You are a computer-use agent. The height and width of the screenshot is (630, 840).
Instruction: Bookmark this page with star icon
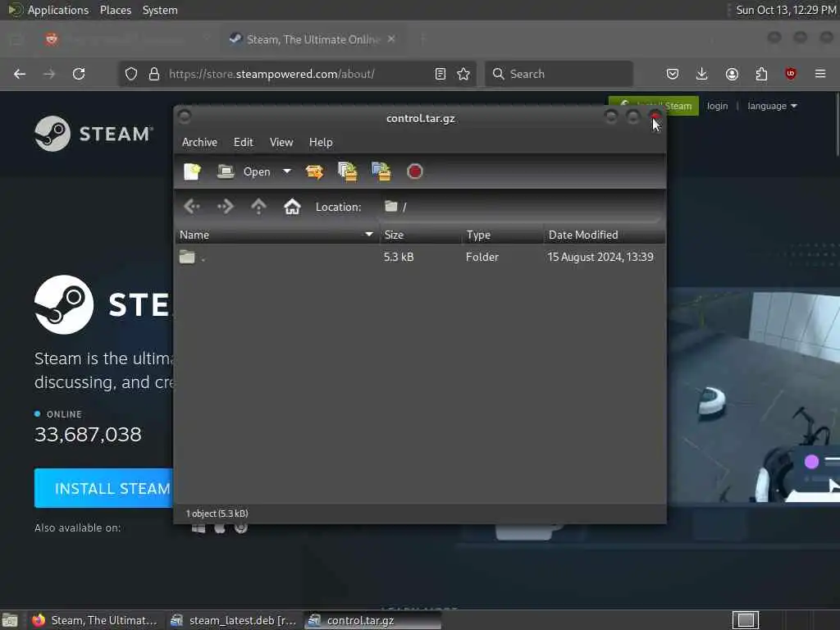click(463, 74)
